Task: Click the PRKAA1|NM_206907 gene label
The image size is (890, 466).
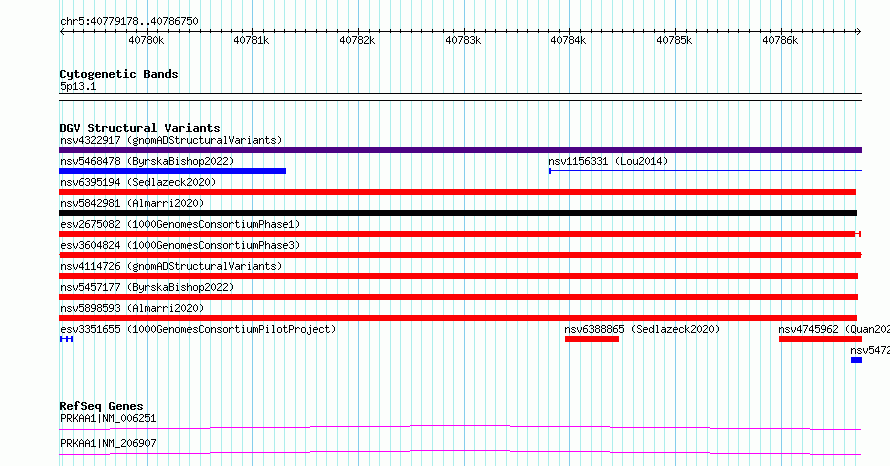Action: coord(108,443)
